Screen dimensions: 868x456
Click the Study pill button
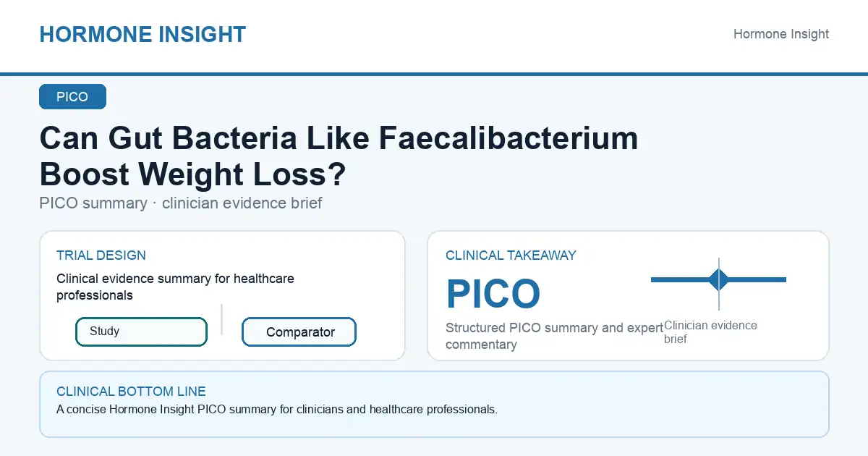[x=141, y=332]
